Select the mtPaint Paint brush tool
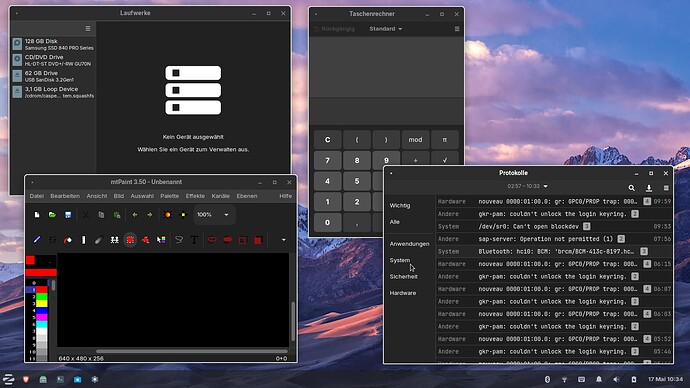 [37, 240]
